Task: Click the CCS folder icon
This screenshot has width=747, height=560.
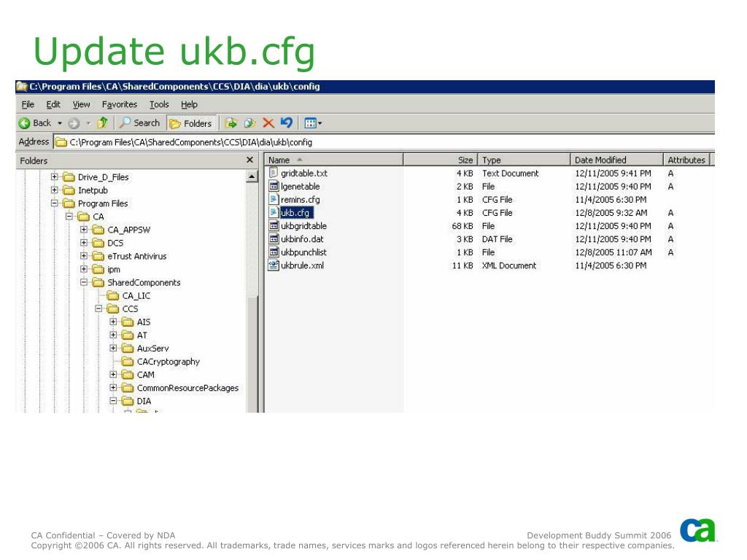Action: click(113, 309)
